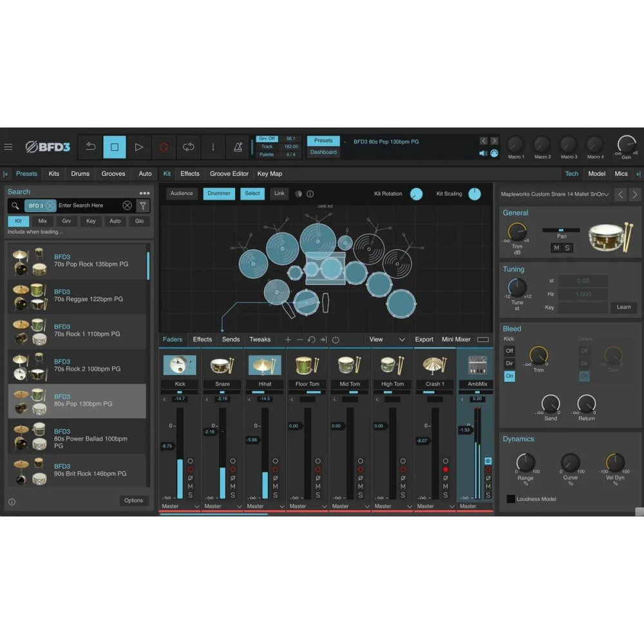The width and height of the screenshot is (644, 644).
Task: Load the 70s Reggae 122bpm PG preset
Action: (x=77, y=297)
